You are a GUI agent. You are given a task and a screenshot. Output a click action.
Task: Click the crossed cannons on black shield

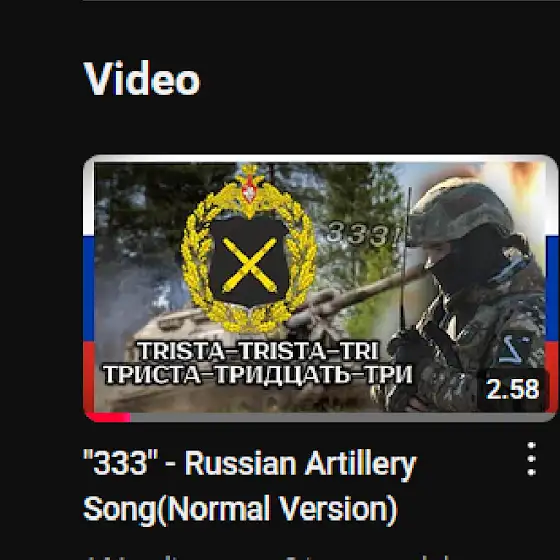[249, 265]
